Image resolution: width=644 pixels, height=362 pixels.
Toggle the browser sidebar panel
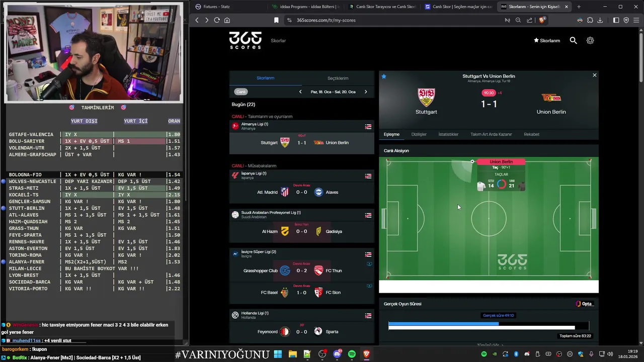click(x=616, y=20)
